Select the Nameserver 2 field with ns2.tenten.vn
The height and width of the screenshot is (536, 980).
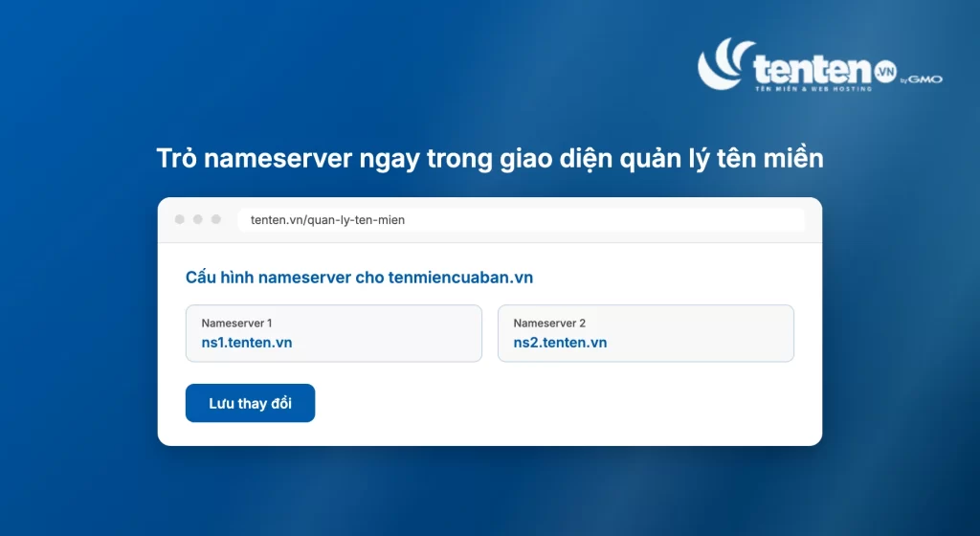pos(646,333)
